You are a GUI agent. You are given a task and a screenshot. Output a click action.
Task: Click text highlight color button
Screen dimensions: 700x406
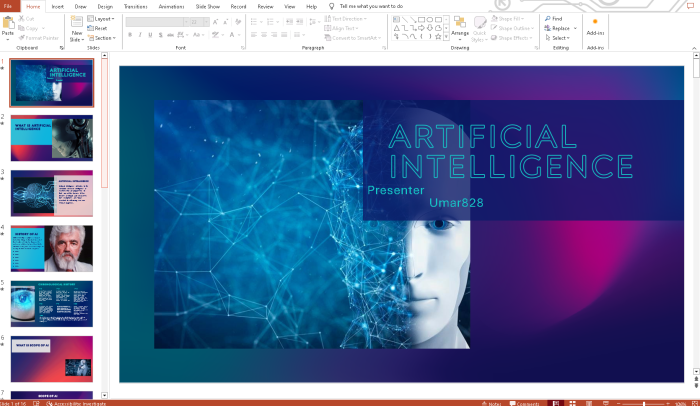216,35
